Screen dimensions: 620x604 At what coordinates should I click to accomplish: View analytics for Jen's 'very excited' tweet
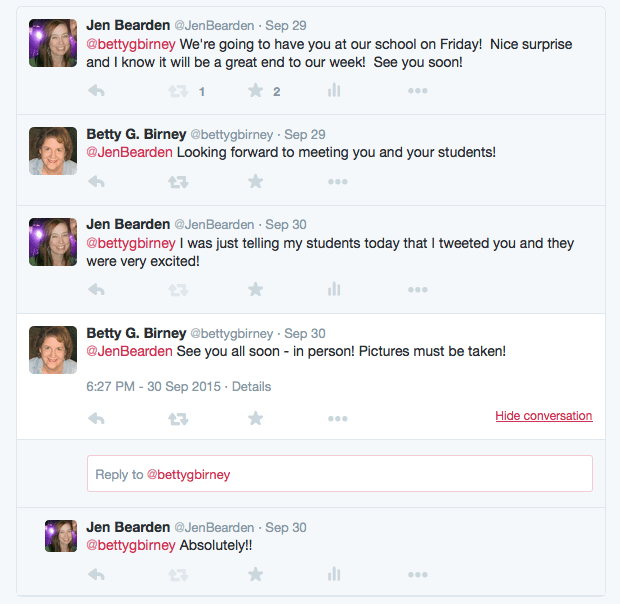click(x=334, y=290)
